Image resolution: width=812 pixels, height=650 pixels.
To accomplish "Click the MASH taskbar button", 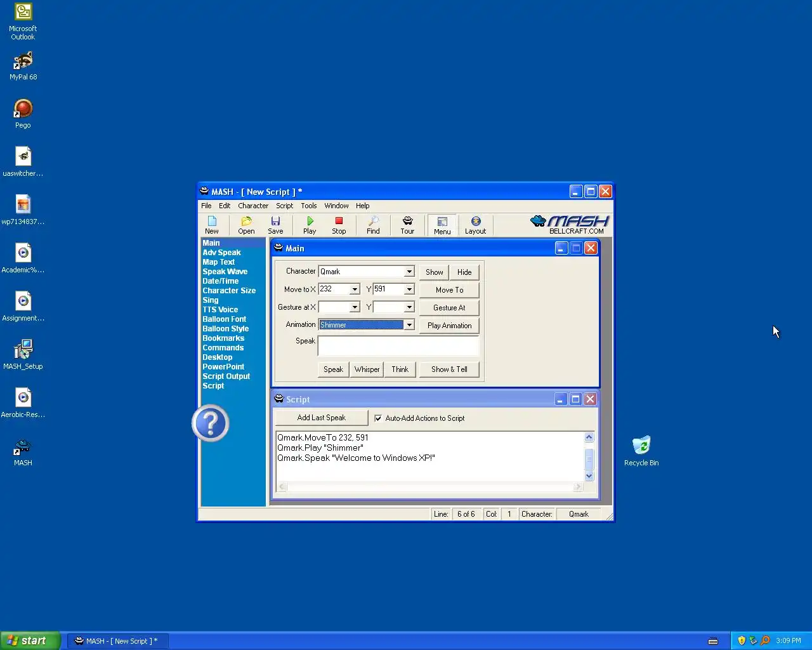I will pos(117,641).
